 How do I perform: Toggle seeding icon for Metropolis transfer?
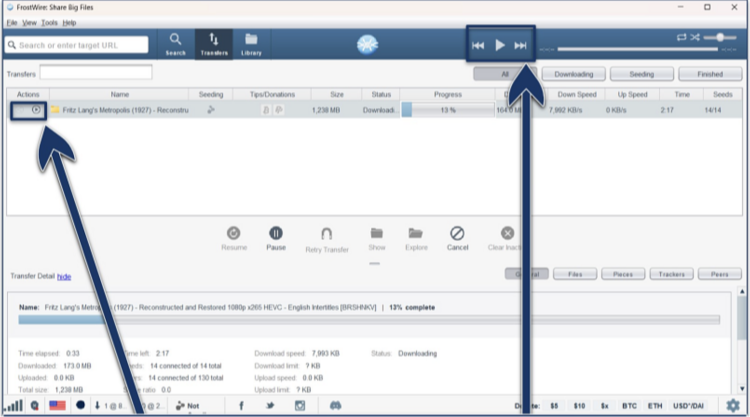point(211,110)
